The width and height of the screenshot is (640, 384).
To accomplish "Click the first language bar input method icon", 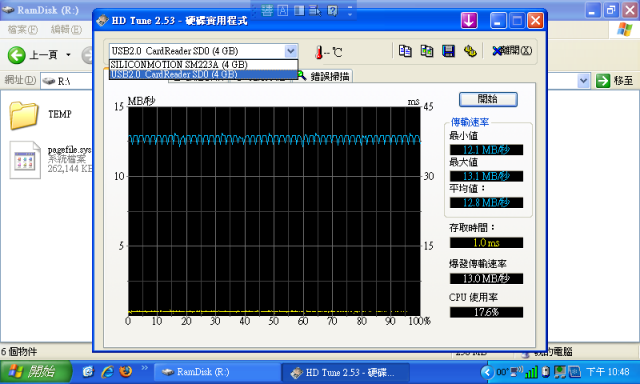I will click(267, 11).
